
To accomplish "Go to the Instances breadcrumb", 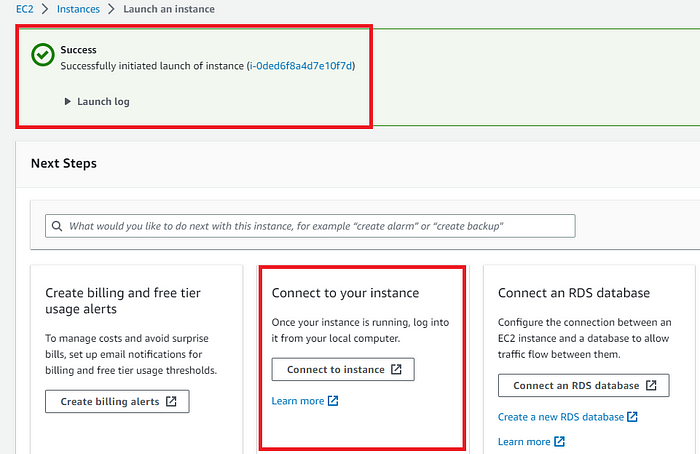I will click(x=78, y=9).
